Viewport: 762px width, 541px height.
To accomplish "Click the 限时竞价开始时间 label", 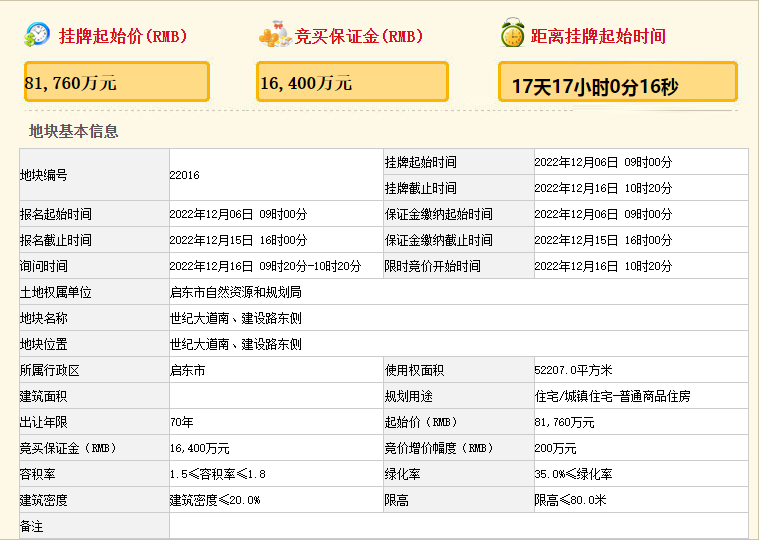I will pos(433,266).
